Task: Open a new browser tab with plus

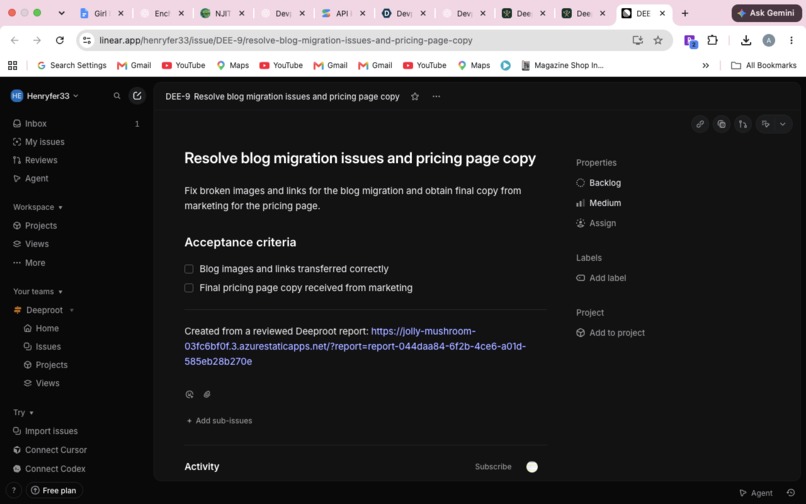Action: (685, 13)
